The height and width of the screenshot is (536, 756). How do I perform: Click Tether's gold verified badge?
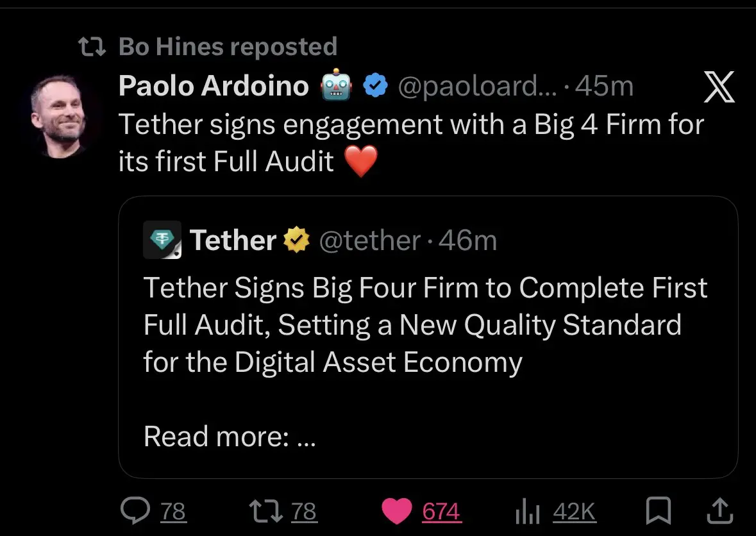297,240
